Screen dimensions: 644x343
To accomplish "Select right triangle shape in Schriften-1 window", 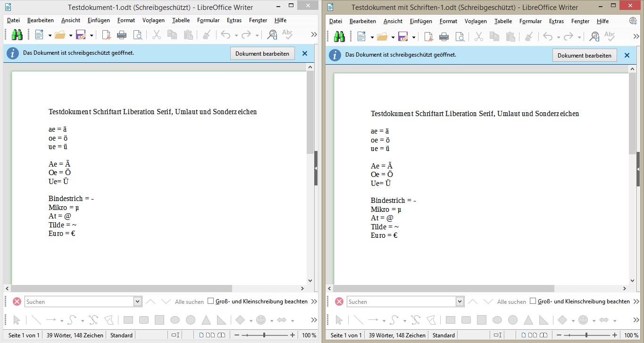I will pyautogui.click(x=544, y=320).
